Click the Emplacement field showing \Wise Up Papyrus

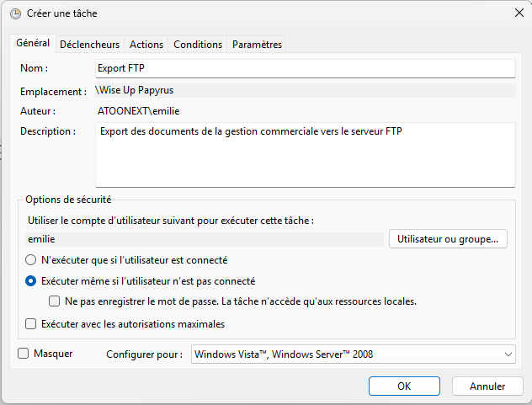click(305, 90)
